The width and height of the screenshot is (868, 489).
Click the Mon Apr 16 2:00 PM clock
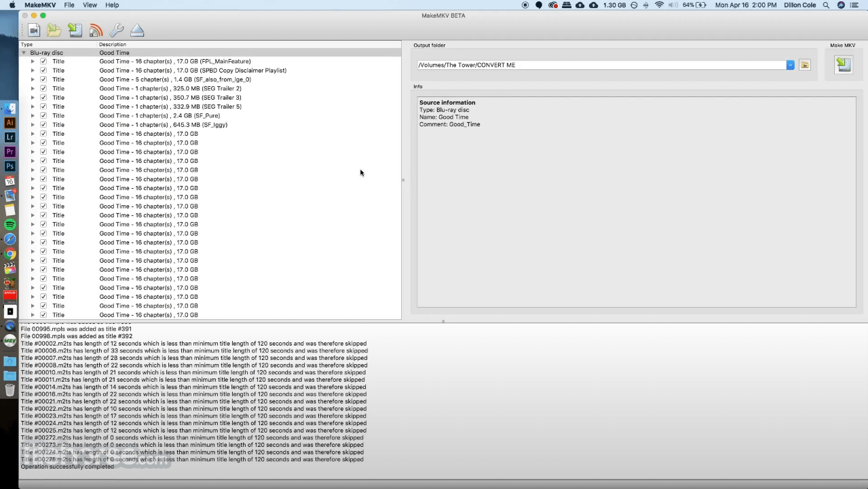(x=745, y=5)
